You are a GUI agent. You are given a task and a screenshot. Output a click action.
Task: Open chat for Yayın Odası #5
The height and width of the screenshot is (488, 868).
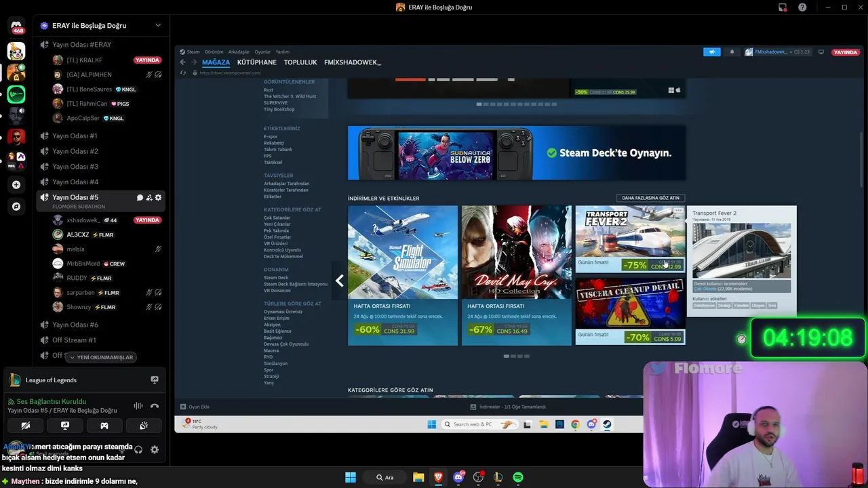click(140, 197)
